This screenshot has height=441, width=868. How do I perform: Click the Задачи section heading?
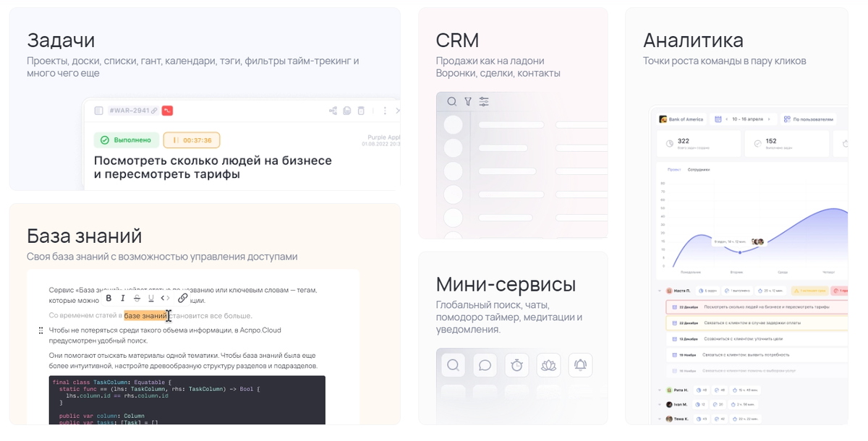point(61,40)
